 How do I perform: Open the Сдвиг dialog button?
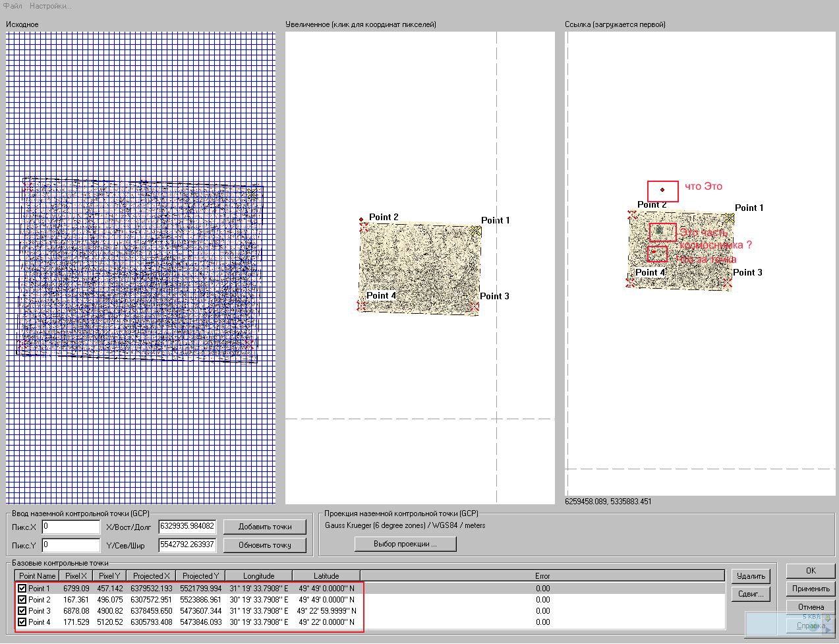pos(751,594)
